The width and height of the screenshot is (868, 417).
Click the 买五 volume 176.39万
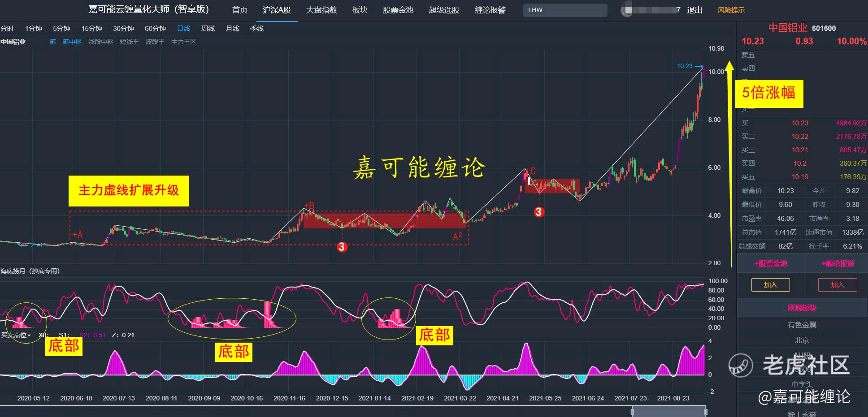pos(853,177)
